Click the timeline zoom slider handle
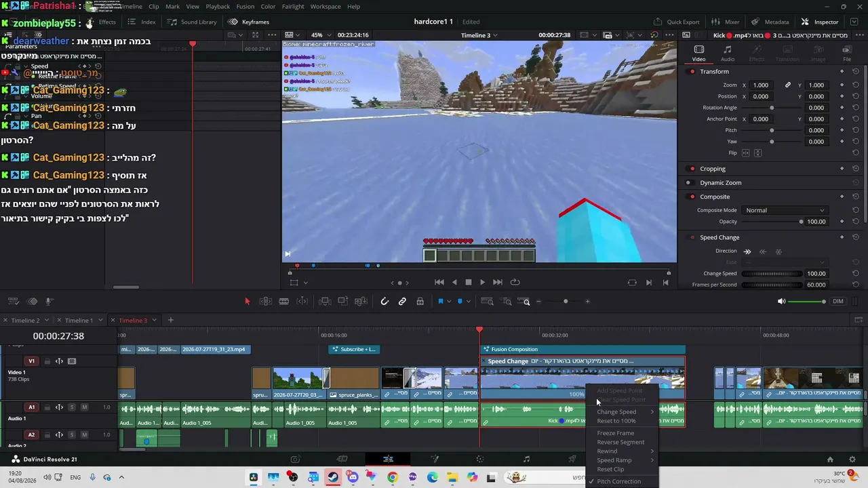This screenshot has width=868, height=488. [x=566, y=302]
